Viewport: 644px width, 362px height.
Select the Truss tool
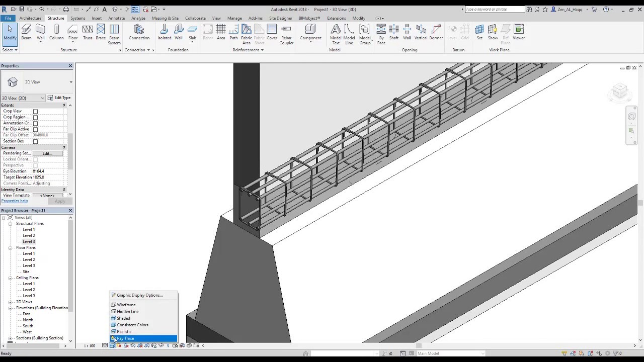coord(88,33)
